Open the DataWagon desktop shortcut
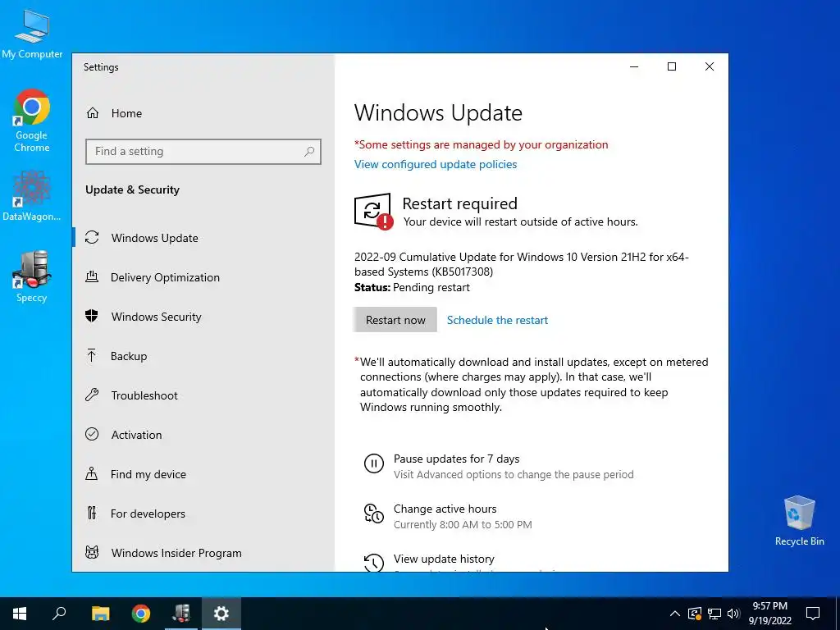Screen dimensions: 840x630 (32, 196)
